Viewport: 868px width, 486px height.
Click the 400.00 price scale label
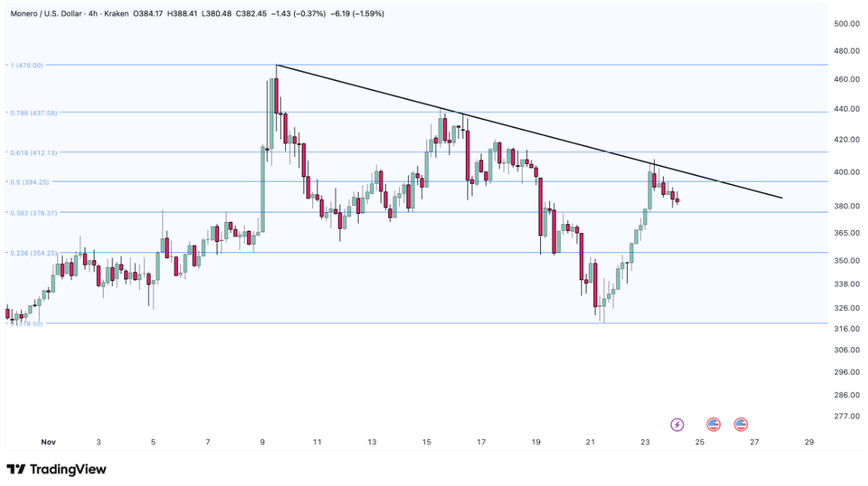point(847,172)
